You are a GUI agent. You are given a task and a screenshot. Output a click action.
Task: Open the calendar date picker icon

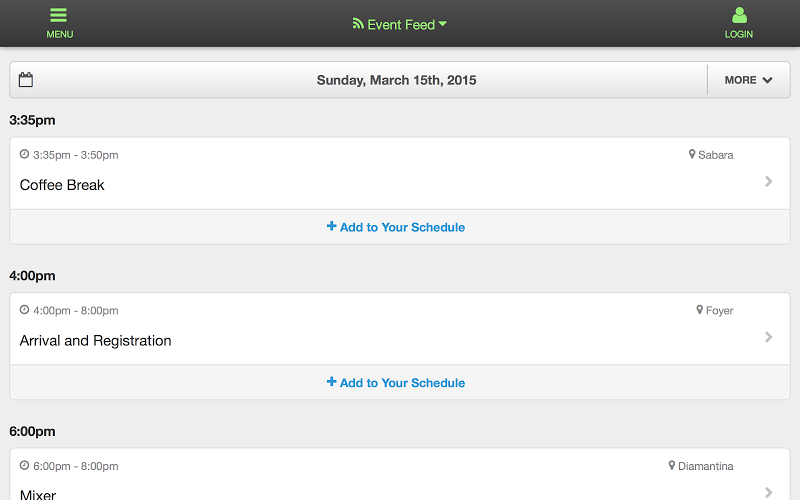tap(26, 80)
